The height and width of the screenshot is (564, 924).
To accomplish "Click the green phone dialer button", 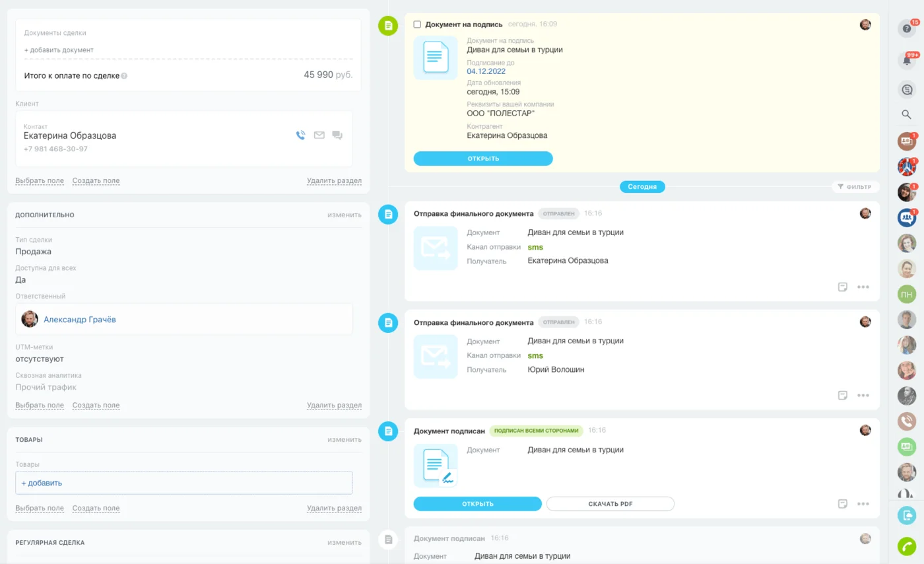I will click(907, 546).
